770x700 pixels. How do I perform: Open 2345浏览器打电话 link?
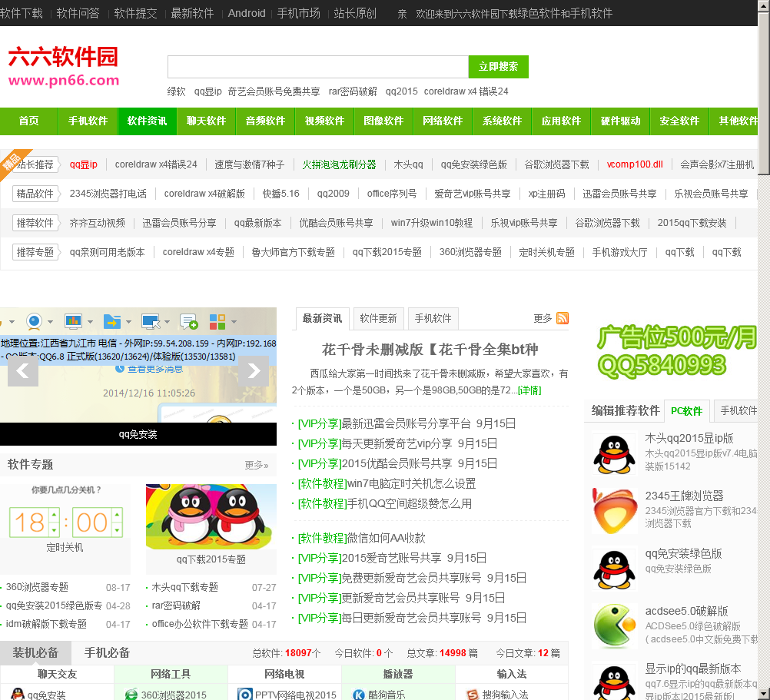pyautogui.click(x=108, y=194)
